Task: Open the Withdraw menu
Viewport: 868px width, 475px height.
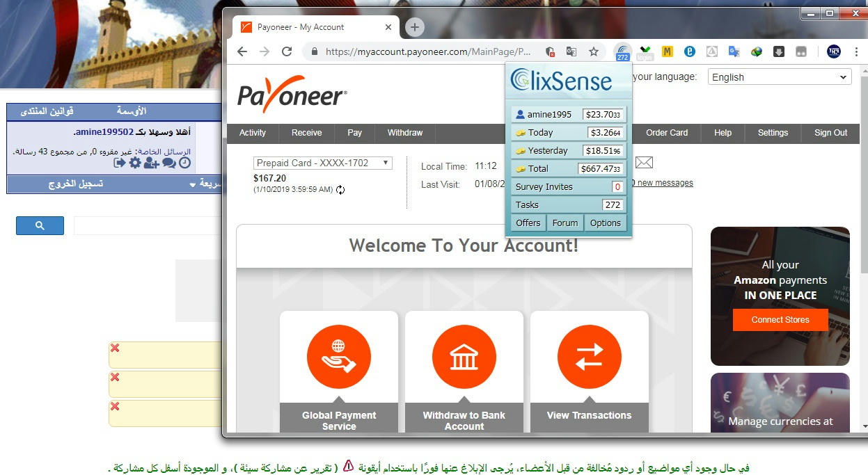Action: (x=405, y=133)
